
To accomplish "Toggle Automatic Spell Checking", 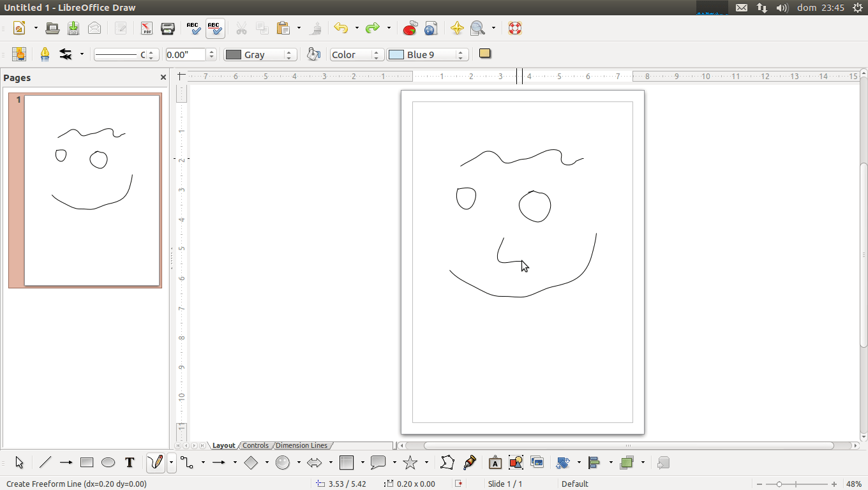I will pyautogui.click(x=215, y=28).
